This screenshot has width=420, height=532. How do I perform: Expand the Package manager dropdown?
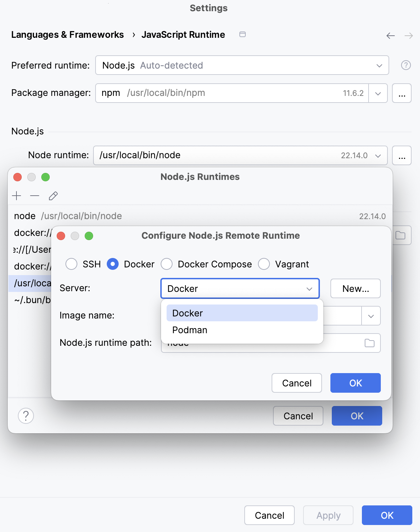pos(378,93)
